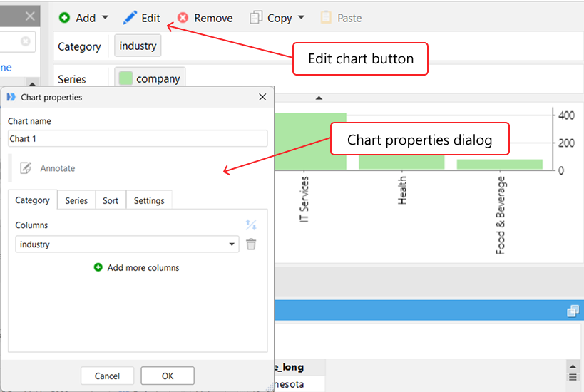Image resolution: width=584 pixels, height=392 pixels.
Task: Click the scrollbar up arrow at bottom right
Action: 573,366
